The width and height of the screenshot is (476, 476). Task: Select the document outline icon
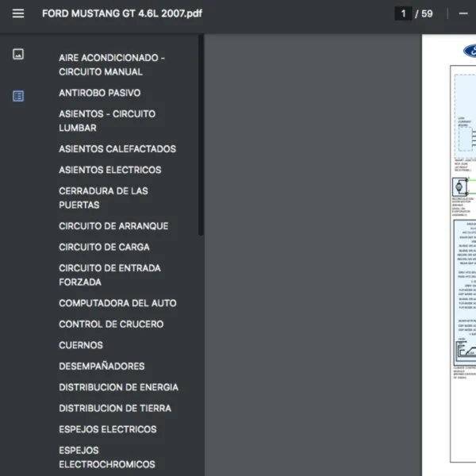[18, 96]
